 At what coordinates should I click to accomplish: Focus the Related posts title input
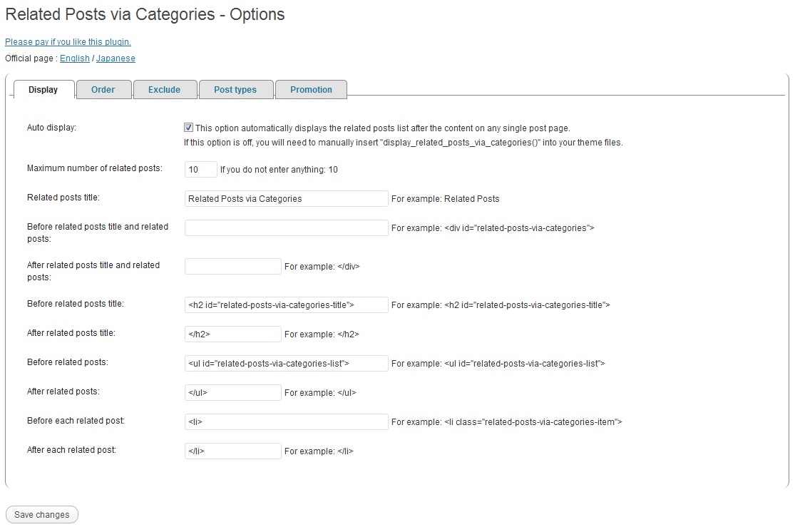[286, 199]
